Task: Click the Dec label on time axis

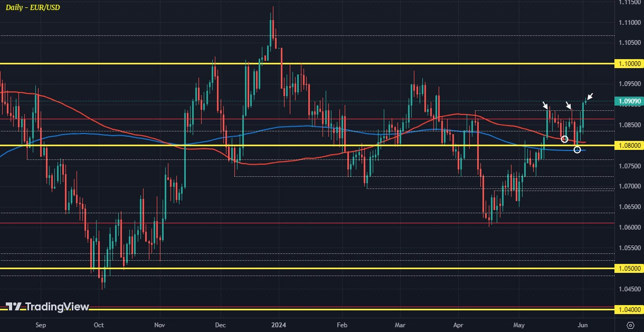Action: click(221, 326)
